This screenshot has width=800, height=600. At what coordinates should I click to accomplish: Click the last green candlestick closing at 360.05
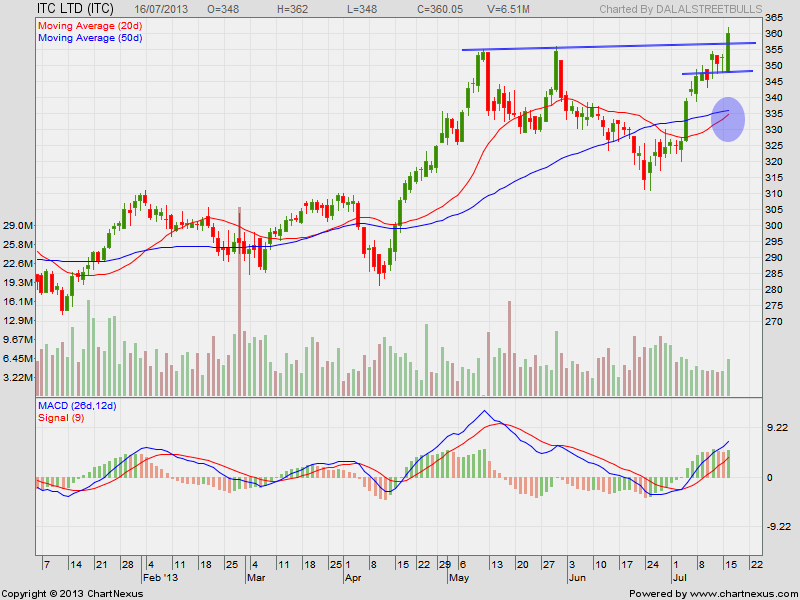(729, 49)
